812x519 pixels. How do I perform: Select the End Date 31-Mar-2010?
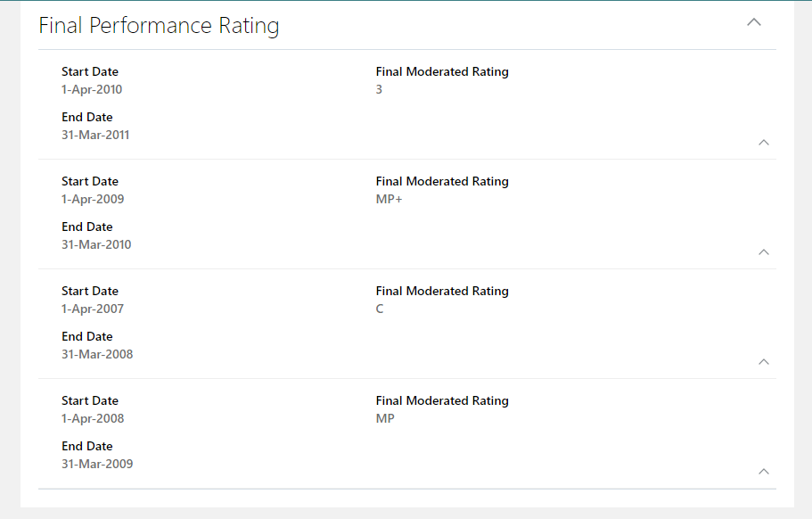pyautogui.click(x=96, y=244)
